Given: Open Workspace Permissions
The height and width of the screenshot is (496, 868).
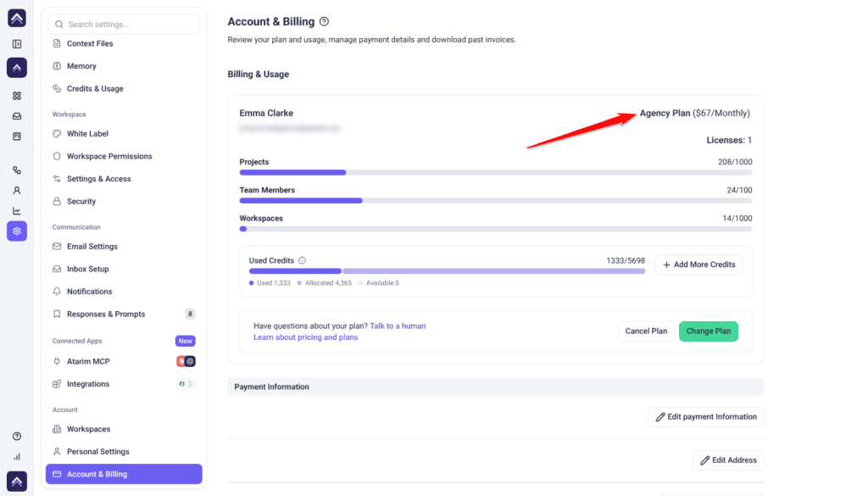Looking at the screenshot, I should click(x=124, y=156).
